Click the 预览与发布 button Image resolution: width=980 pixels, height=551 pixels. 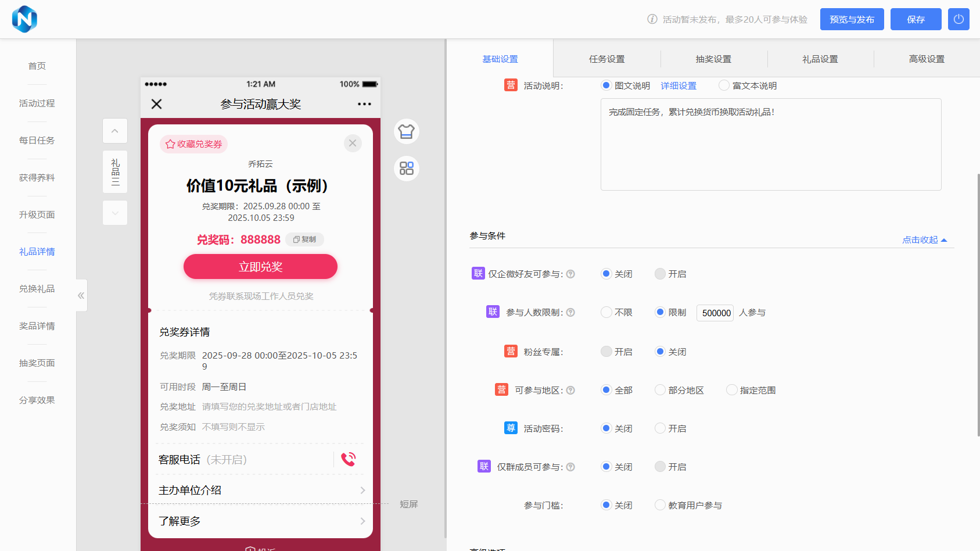[x=852, y=19]
